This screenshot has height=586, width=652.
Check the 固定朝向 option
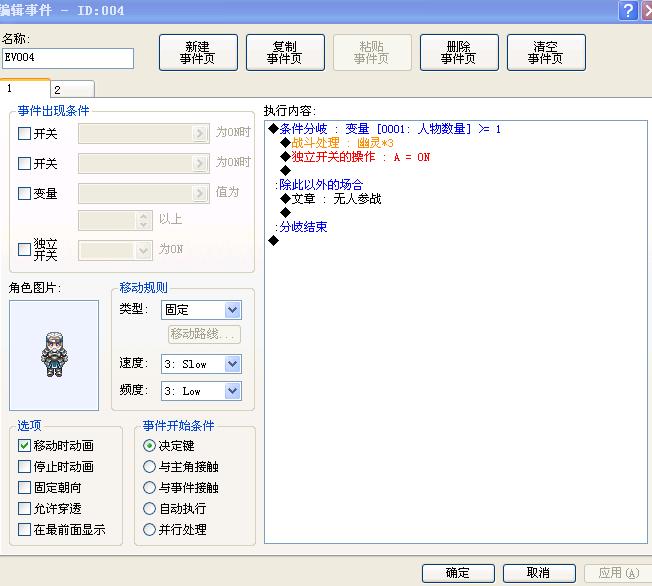coord(24,487)
